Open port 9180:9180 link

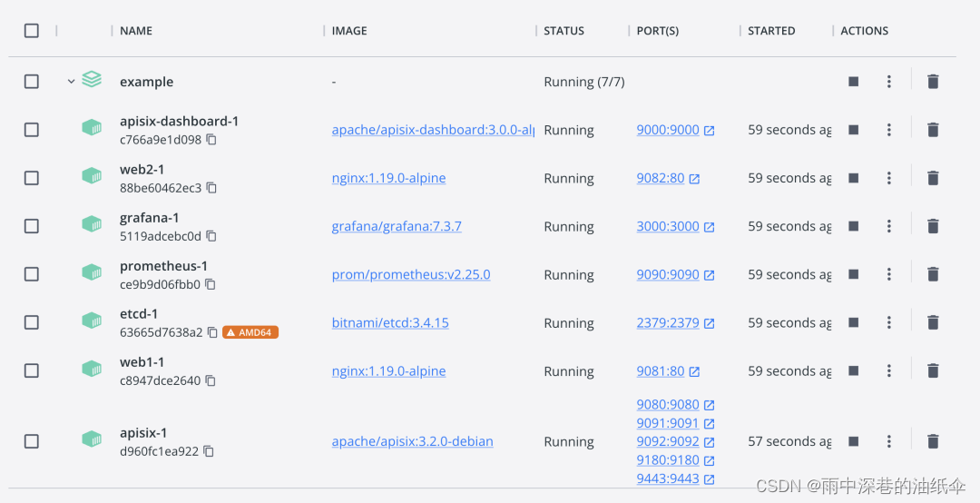(x=675, y=459)
